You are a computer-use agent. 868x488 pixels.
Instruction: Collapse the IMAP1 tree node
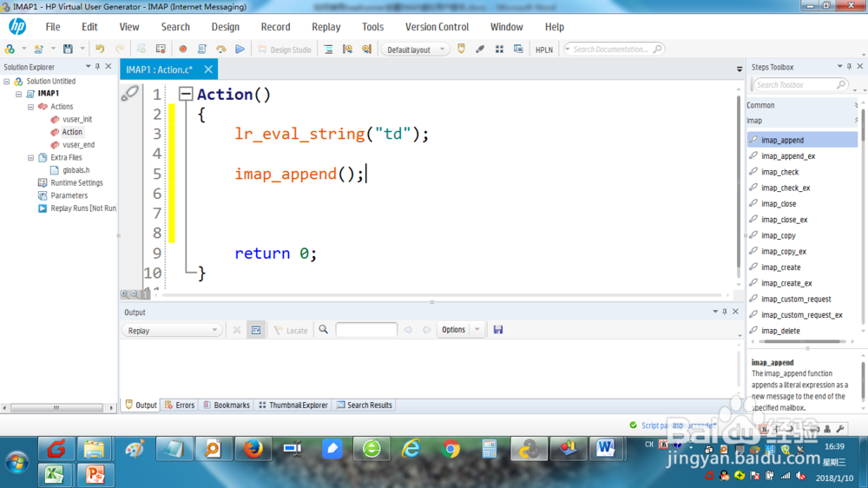coord(19,94)
